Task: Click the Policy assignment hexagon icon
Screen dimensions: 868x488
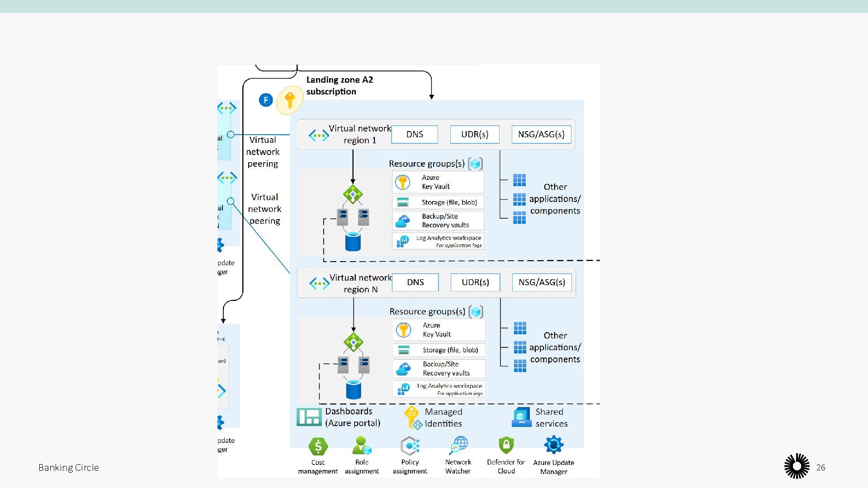Action: click(x=410, y=446)
